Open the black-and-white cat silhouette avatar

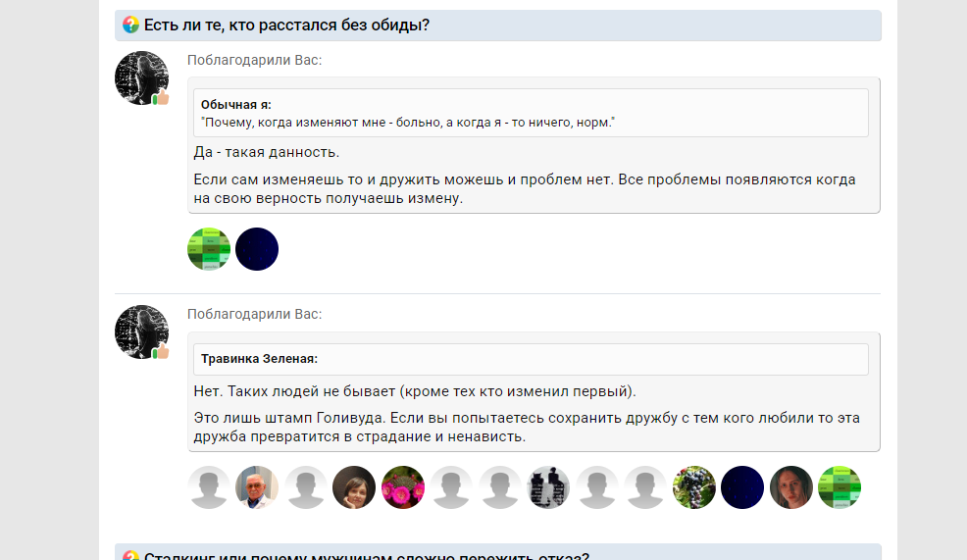coord(548,487)
